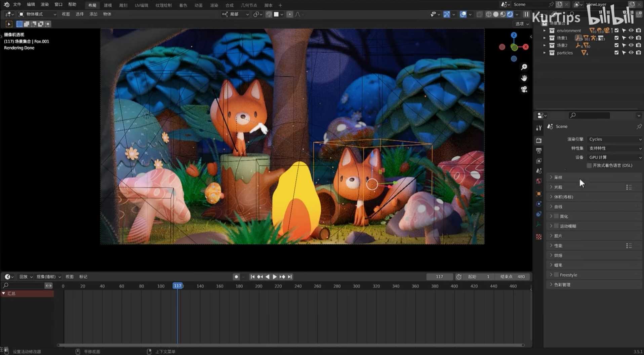Screen dimensions: 644x355
Task: Open the Scene properties tab icon
Action: coord(539,171)
